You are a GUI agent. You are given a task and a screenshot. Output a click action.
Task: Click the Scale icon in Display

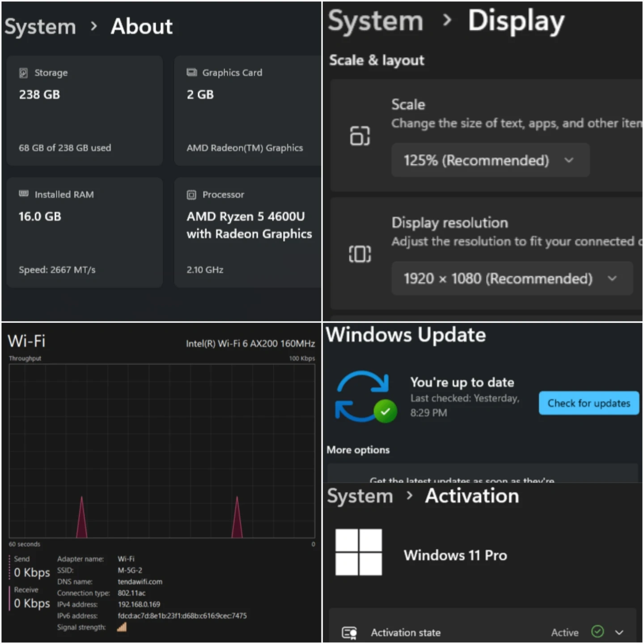pyautogui.click(x=360, y=136)
